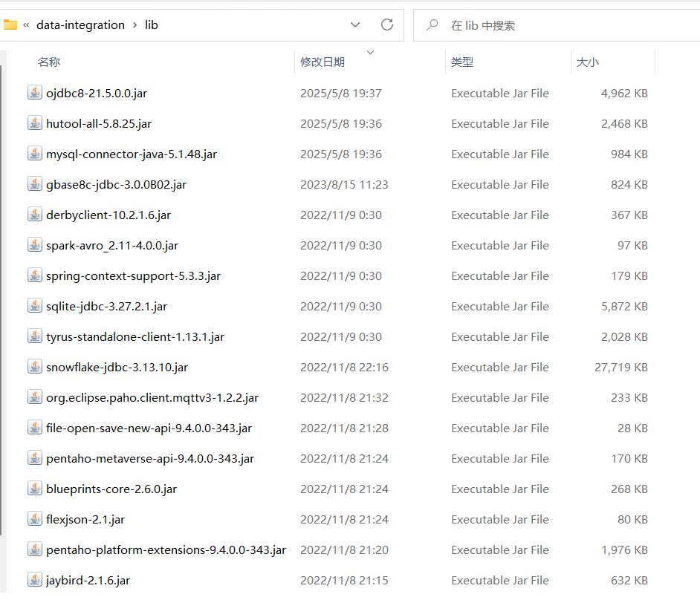Click the size value 97 KB
The image size is (700, 600).
point(632,245)
